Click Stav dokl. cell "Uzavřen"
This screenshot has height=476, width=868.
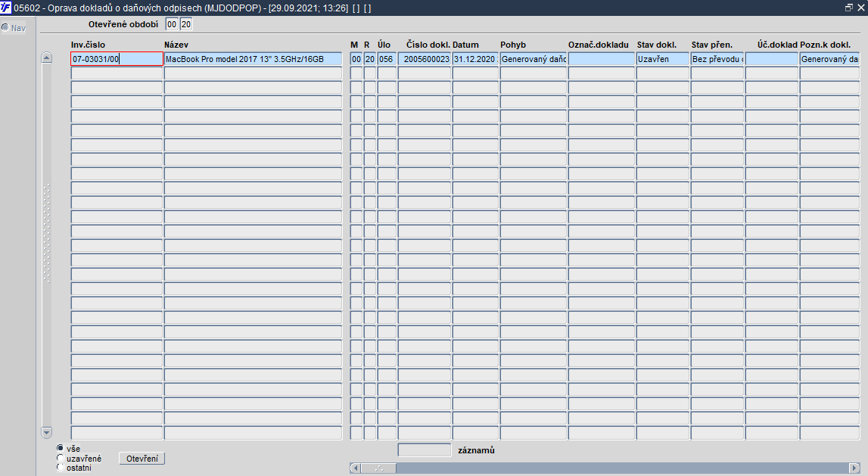[663, 59]
